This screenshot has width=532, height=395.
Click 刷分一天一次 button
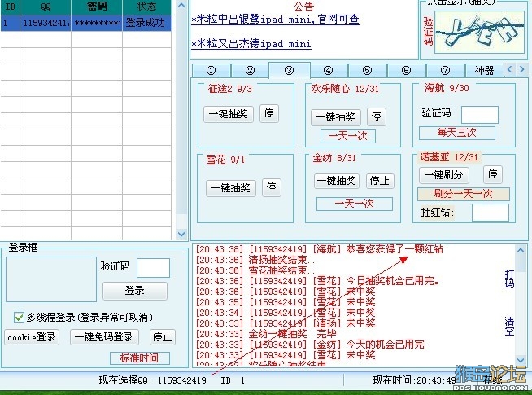(464, 194)
